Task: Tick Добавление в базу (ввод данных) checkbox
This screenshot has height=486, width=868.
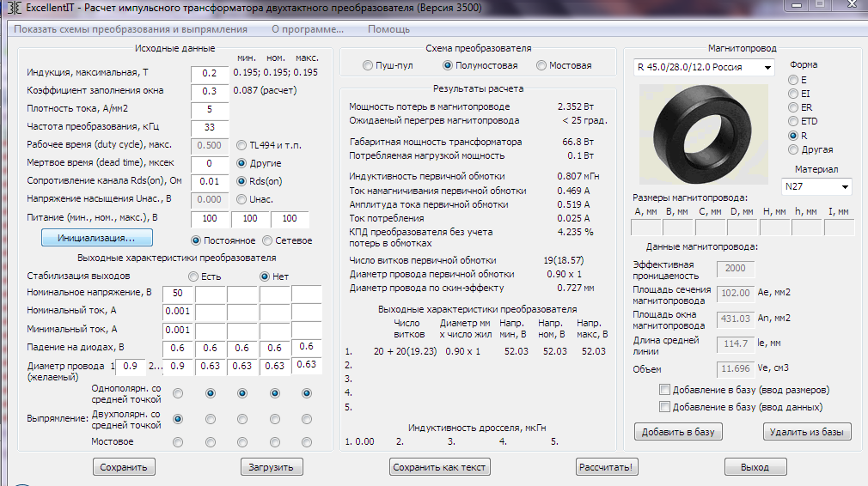Action: click(664, 407)
